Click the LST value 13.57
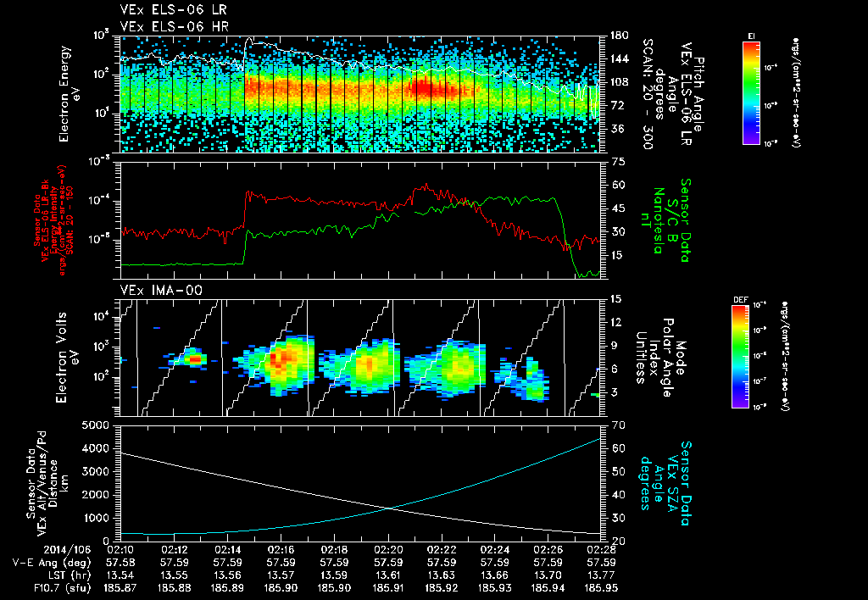Image resolution: width=868 pixels, height=600 pixels. pyautogui.click(x=281, y=575)
